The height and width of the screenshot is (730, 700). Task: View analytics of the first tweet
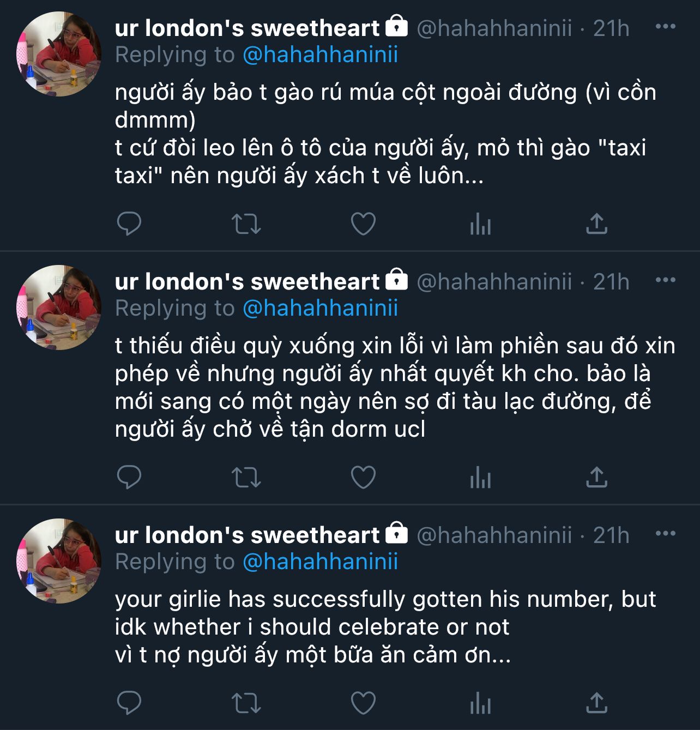click(480, 224)
